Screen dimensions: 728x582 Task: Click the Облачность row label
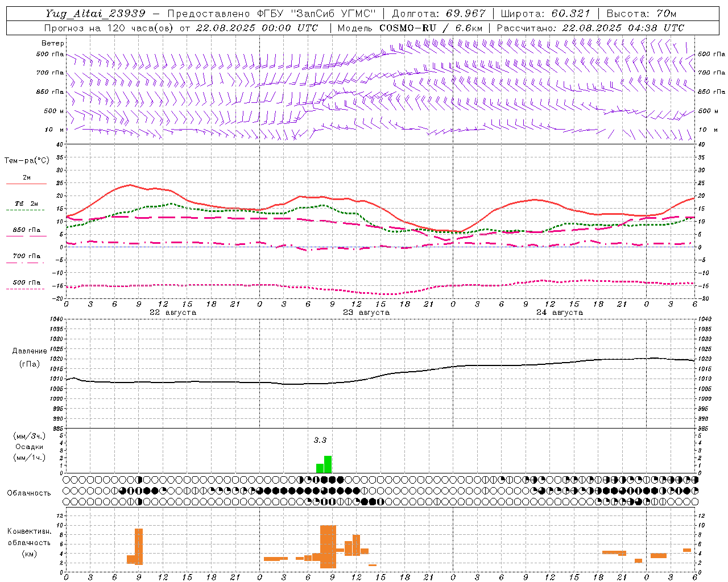(x=29, y=493)
